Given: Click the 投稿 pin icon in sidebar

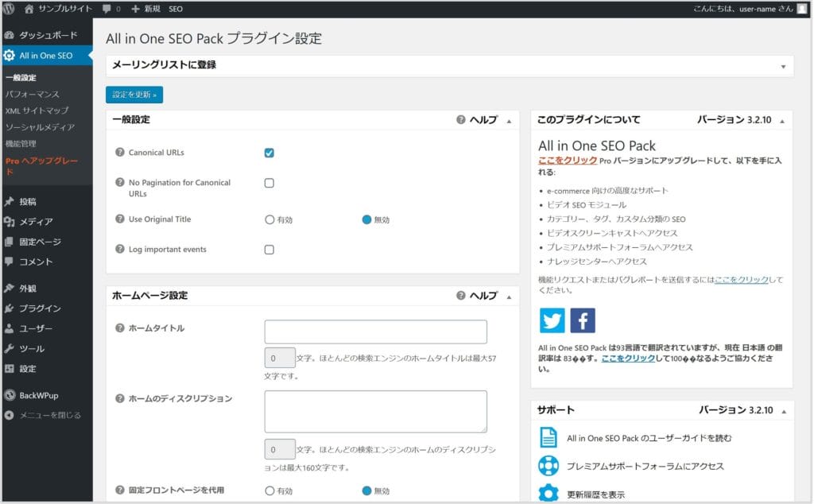Looking at the screenshot, I should coord(9,201).
